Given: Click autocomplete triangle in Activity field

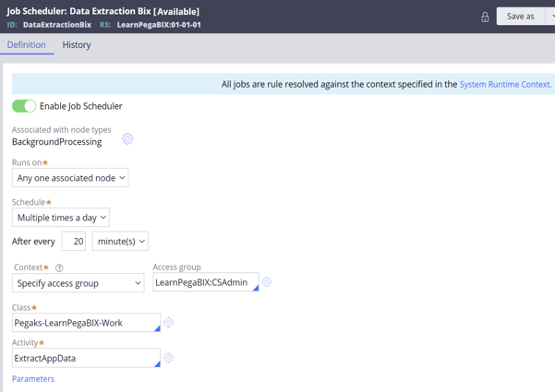Looking at the screenshot, I should [158, 364].
